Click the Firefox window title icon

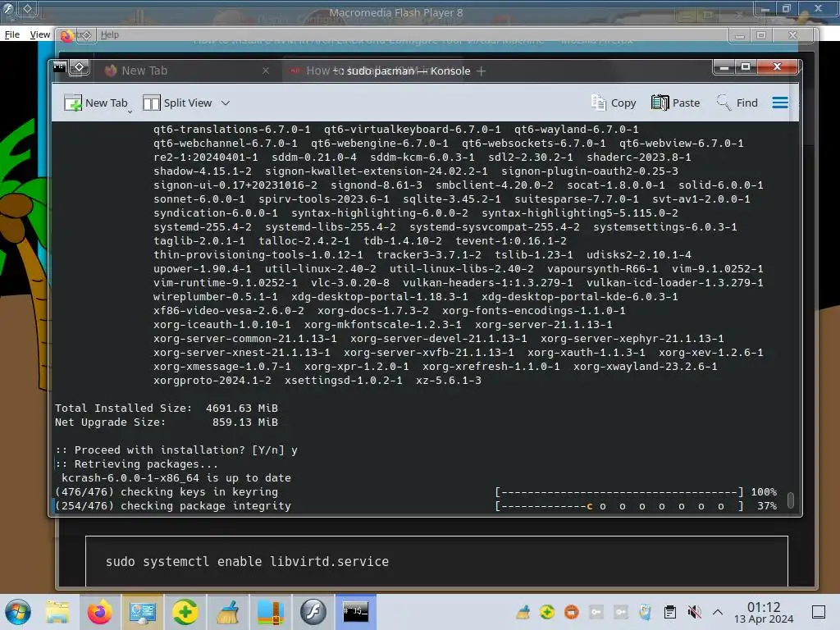(x=66, y=36)
